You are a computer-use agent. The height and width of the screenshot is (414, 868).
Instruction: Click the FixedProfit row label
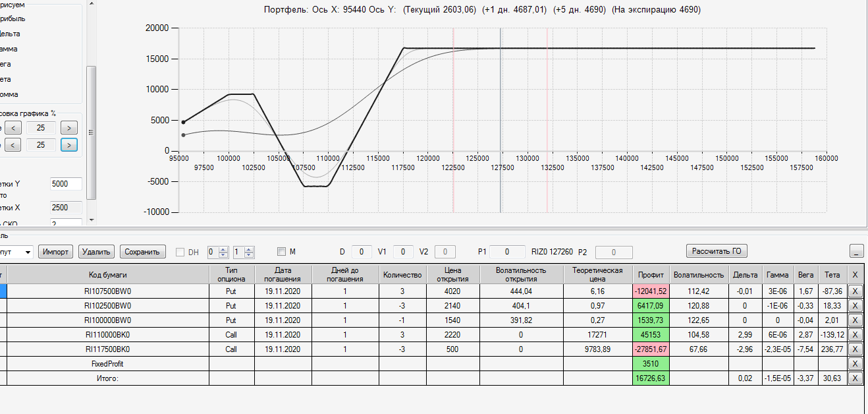click(x=108, y=363)
